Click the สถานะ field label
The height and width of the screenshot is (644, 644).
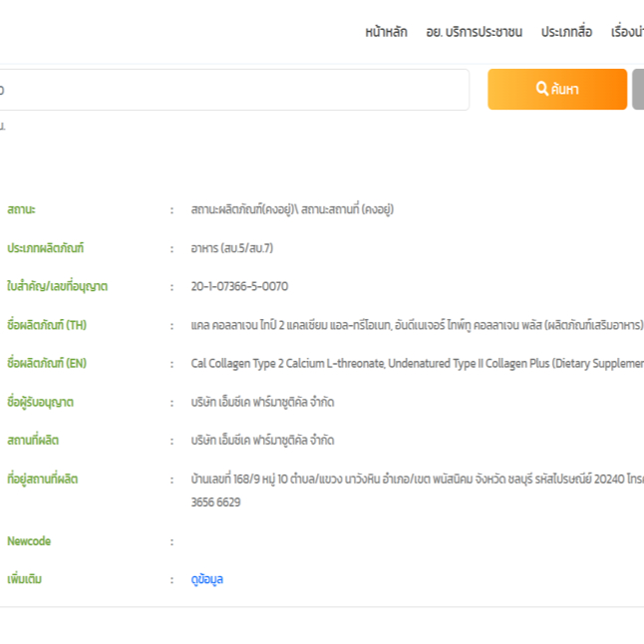click(x=21, y=209)
